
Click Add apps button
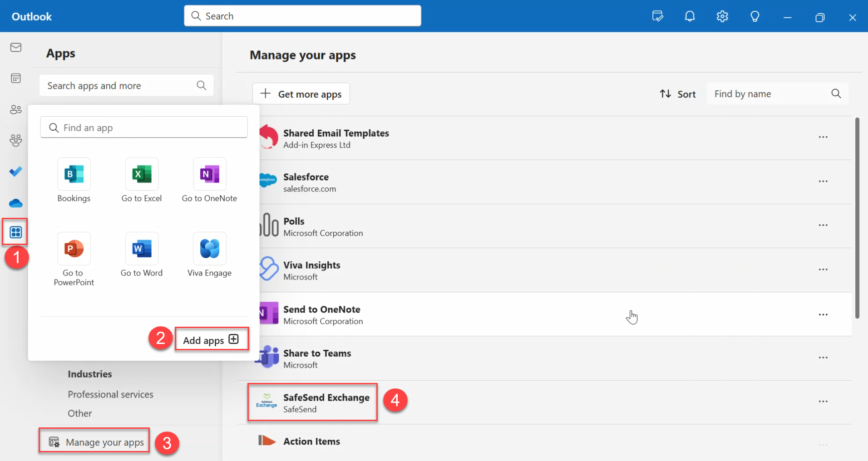[x=212, y=339]
